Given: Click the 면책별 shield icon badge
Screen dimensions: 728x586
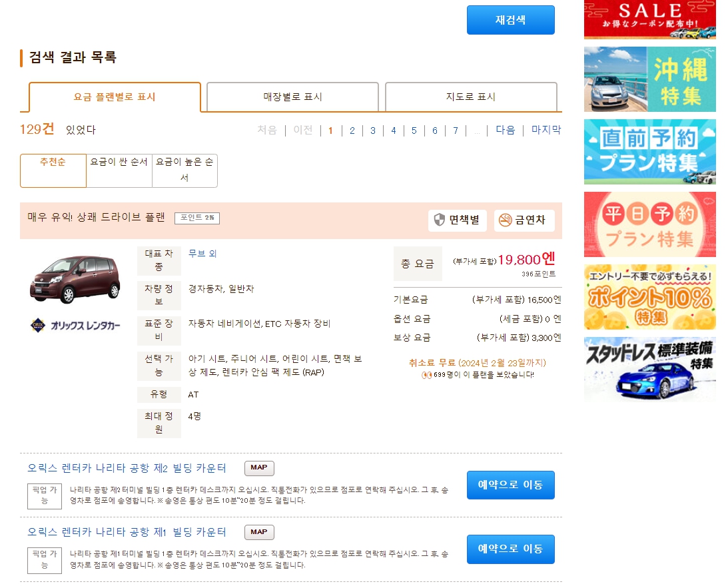Looking at the screenshot, I should (458, 220).
